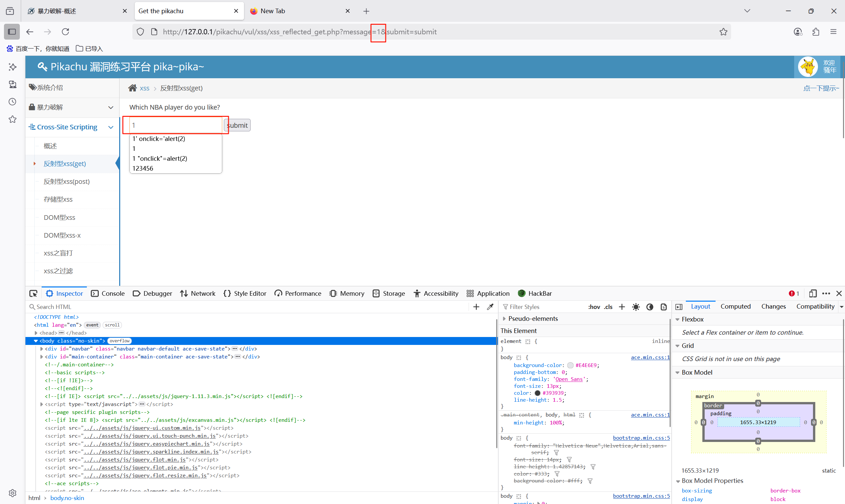This screenshot has width=845, height=504.
Task: Toggle print media simulation icon
Action: tap(663, 307)
